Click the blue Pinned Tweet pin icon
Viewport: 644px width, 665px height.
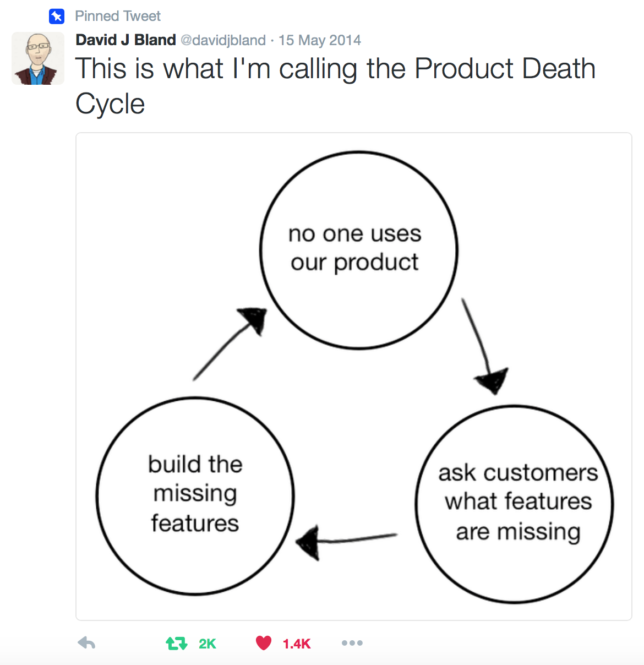pos(57,17)
